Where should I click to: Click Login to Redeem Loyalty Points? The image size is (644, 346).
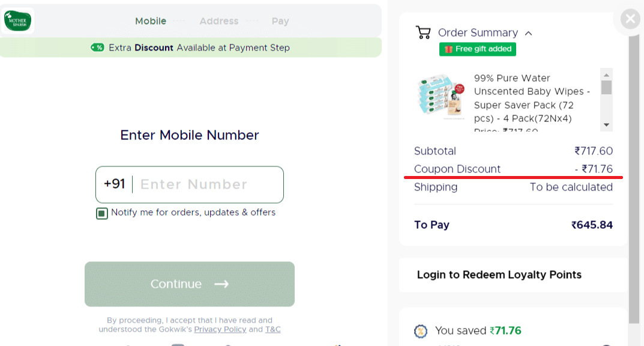point(499,275)
